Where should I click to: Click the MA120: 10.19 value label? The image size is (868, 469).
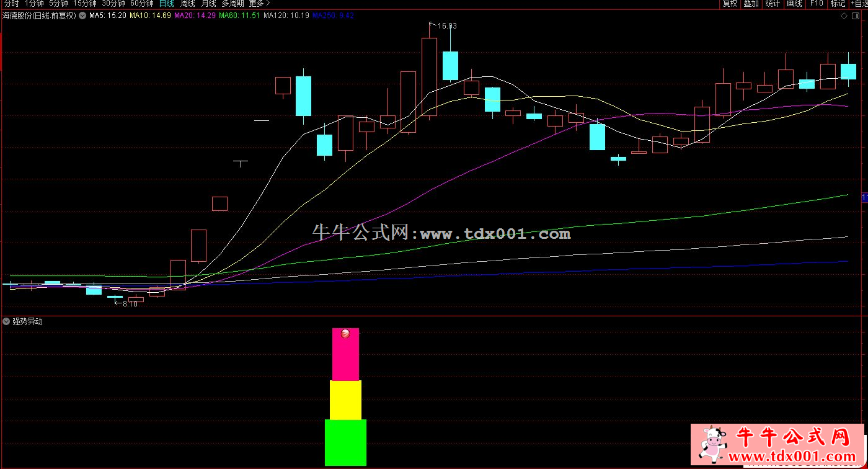point(286,16)
